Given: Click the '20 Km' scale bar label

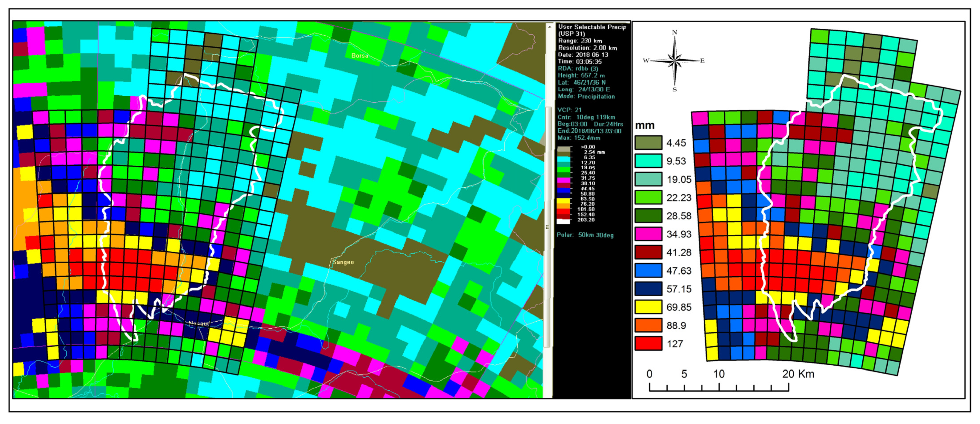Looking at the screenshot, I should [x=798, y=374].
